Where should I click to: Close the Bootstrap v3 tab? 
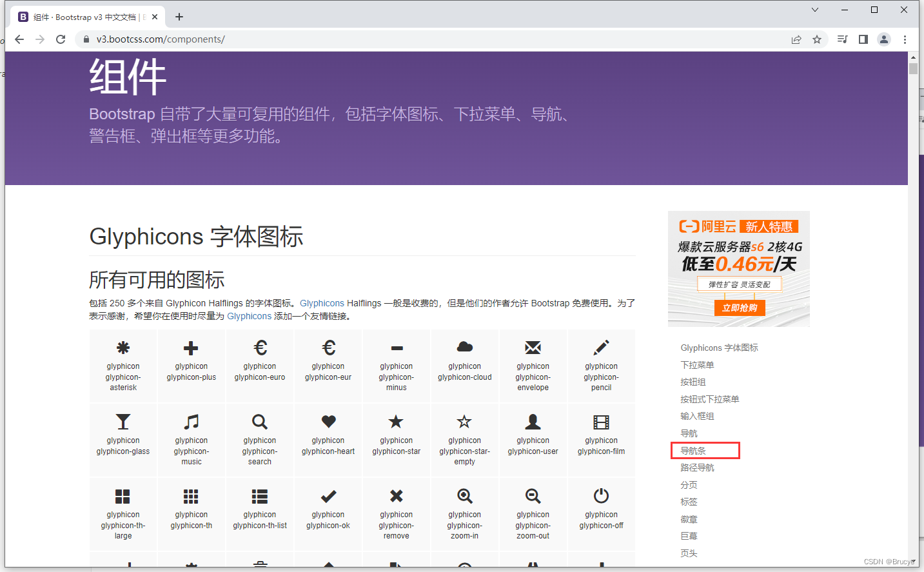155,17
